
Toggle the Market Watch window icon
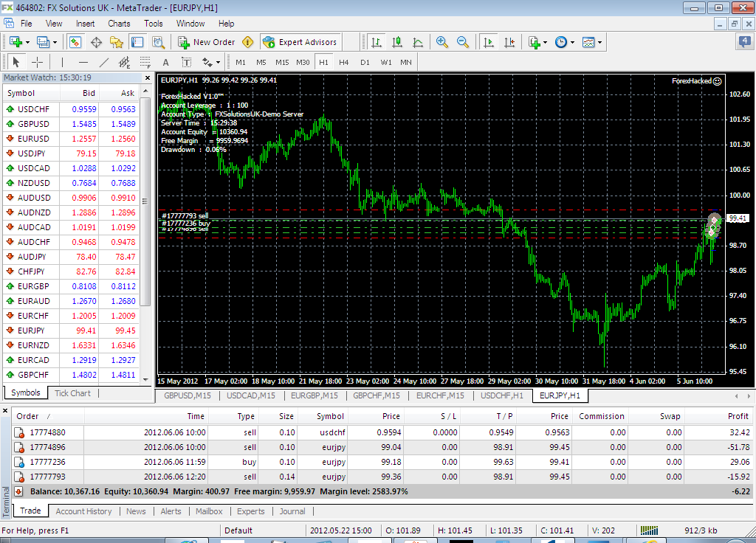75,42
